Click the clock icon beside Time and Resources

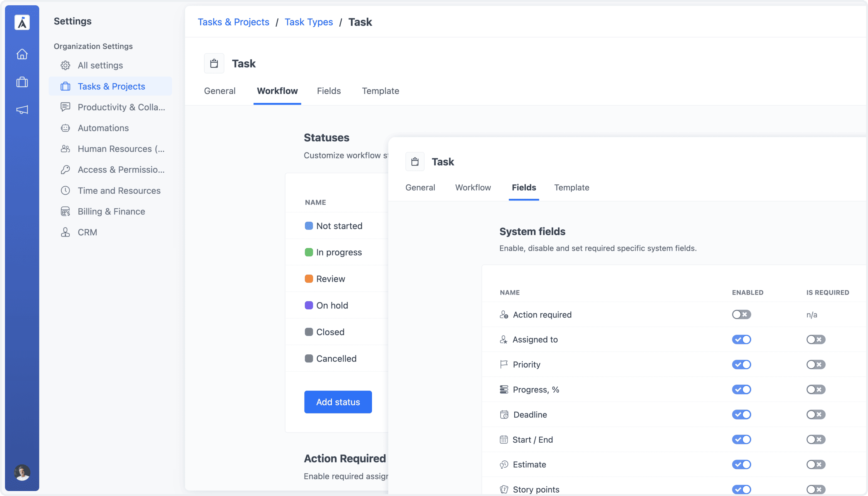coord(65,190)
